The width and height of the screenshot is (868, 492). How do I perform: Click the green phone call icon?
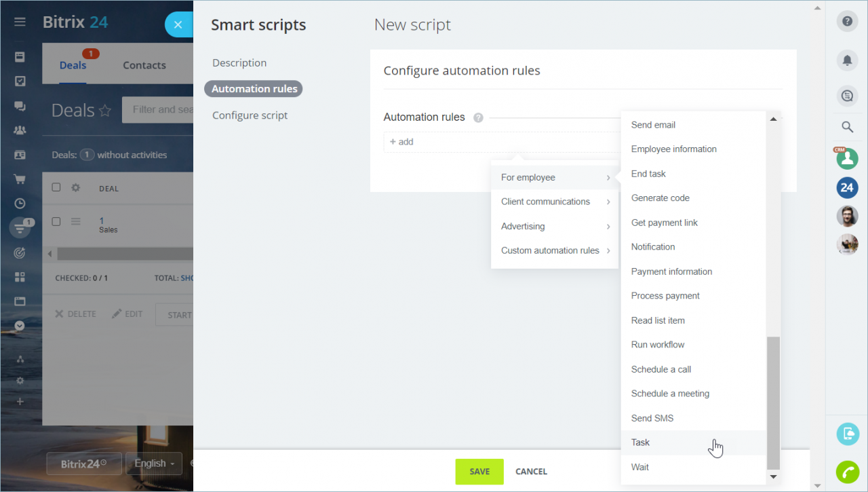tap(847, 472)
